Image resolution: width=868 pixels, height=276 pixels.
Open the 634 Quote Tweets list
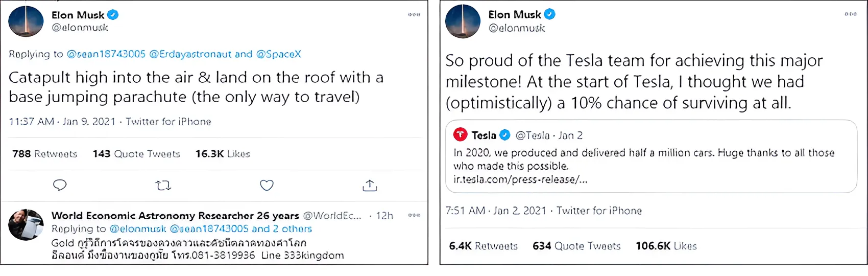pos(576,246)
